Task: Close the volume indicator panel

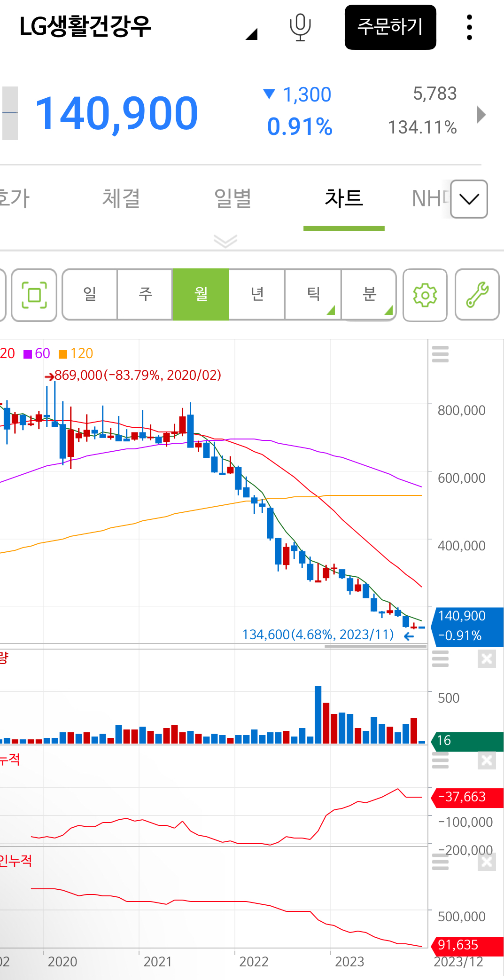Action: (x=487, y=659)
